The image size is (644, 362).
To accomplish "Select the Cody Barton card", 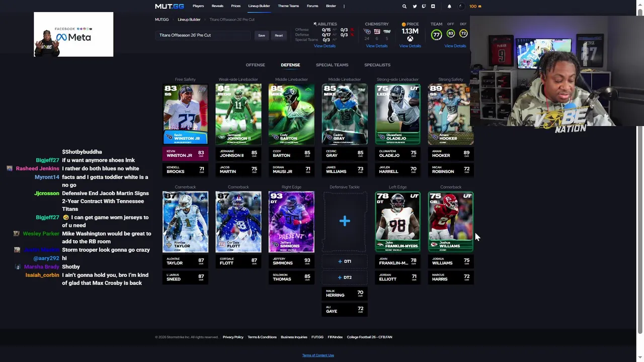I will point(291,114).
